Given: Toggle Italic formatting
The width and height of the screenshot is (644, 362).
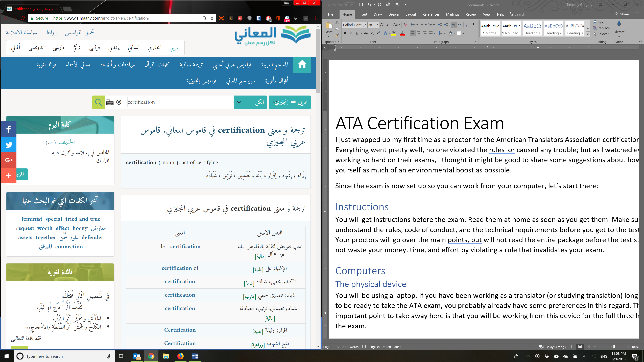Looking at the screenshot, I should [351, 33].
